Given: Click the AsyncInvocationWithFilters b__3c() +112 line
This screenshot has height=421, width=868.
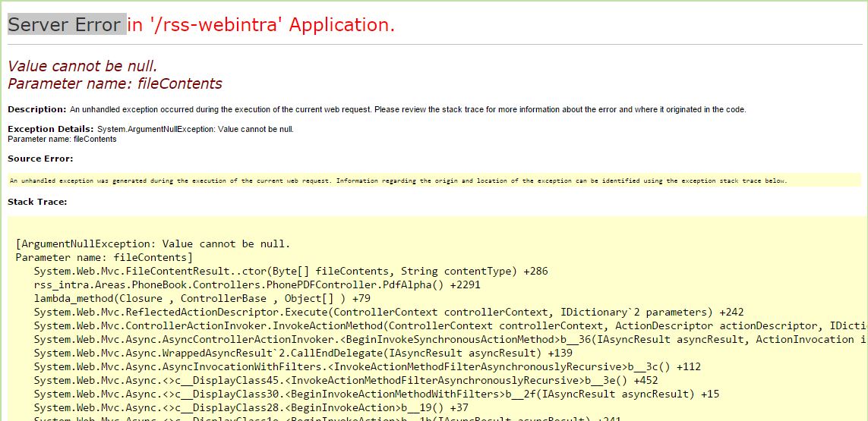Looking at the screenshot, I should (367, 367).
